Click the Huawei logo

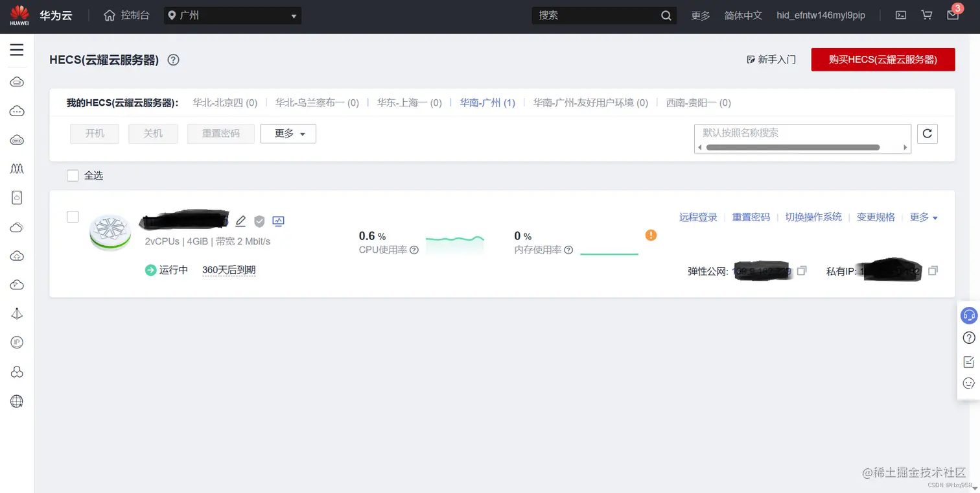(x=19, y=16)
